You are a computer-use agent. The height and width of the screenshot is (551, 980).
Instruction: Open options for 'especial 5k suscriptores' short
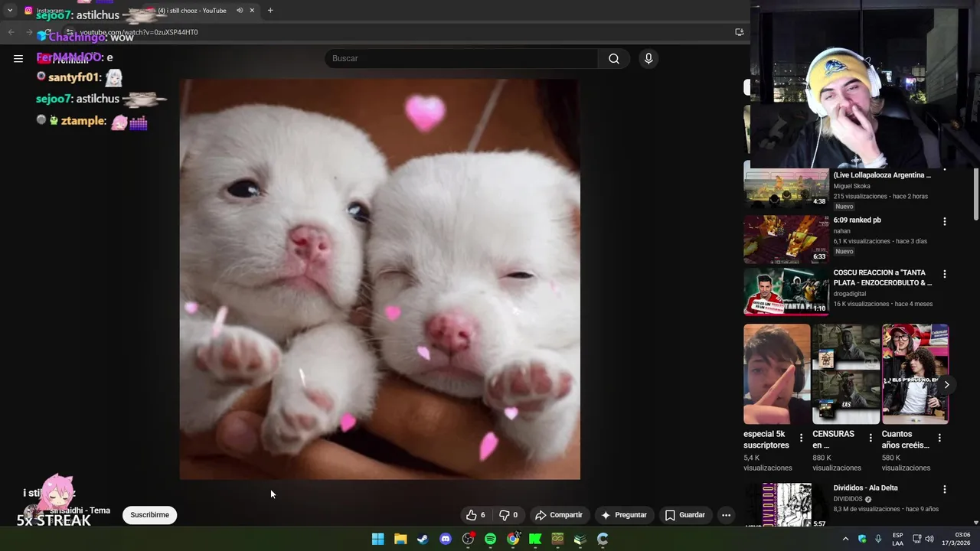pos(801,438)
